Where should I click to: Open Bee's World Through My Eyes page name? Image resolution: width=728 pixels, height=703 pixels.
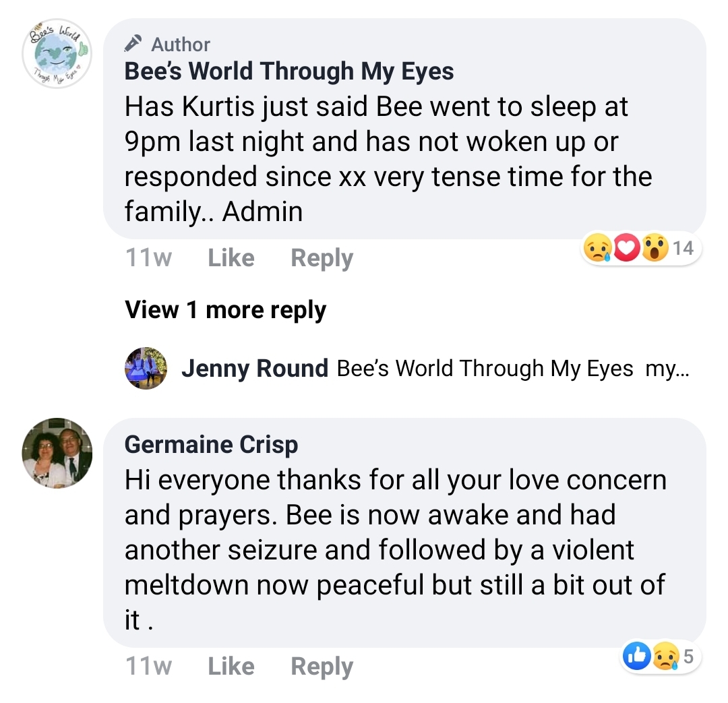click(289, 71)
